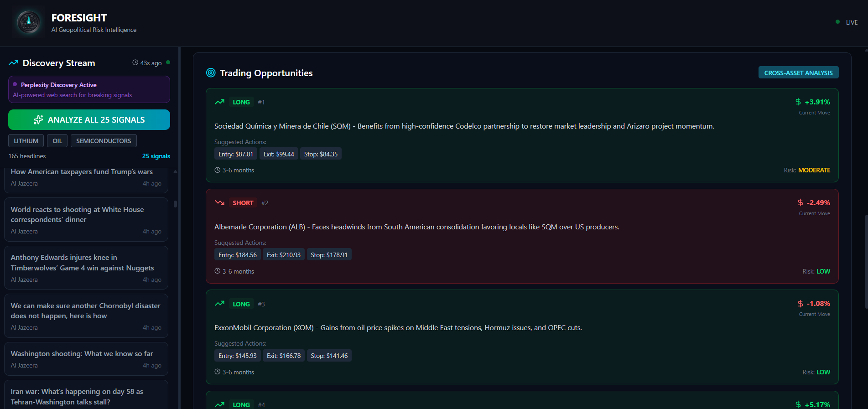Click the Albemarle Corporation (ALB) description text
Viewport: 868px width, 409px height.
(x=416, y=227)
